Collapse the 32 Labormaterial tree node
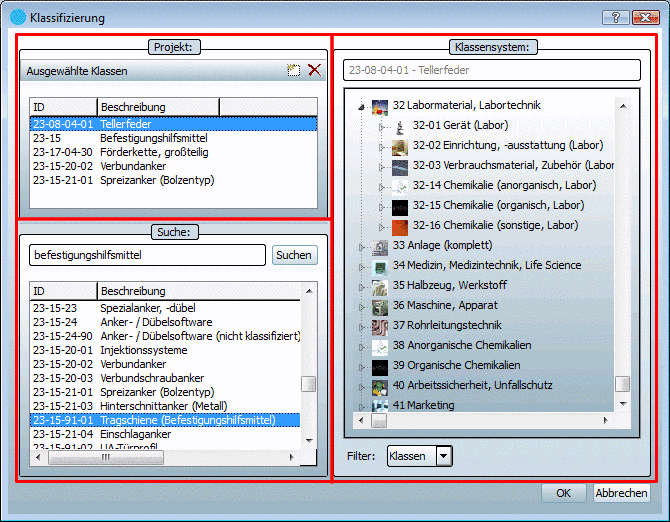This screenshot has height=522, width=670. 361,106
